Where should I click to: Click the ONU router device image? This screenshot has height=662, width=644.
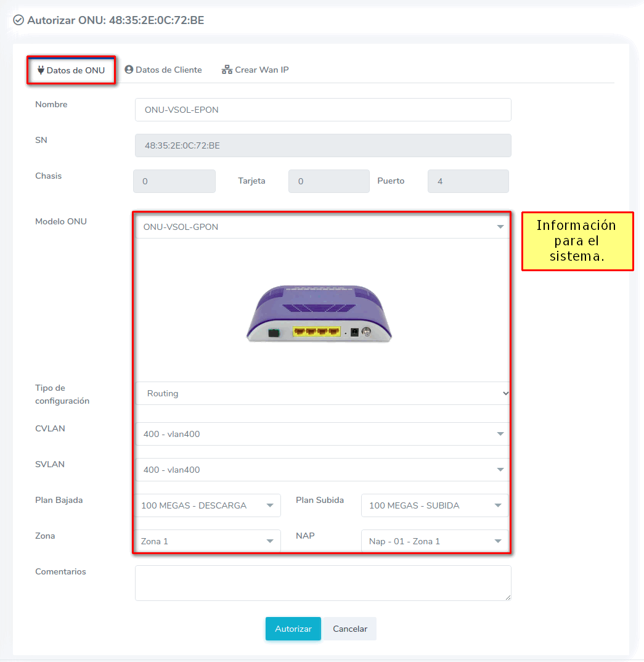(x=319, y=314)
